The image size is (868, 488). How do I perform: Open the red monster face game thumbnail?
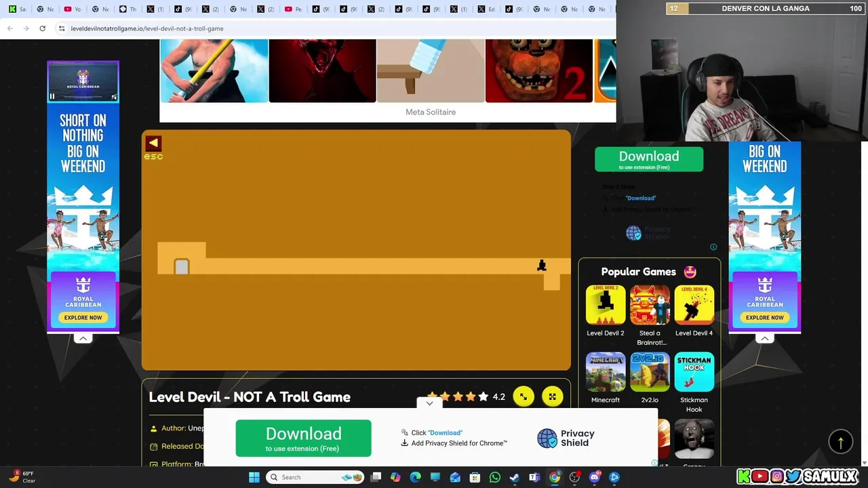coord(322,70)
